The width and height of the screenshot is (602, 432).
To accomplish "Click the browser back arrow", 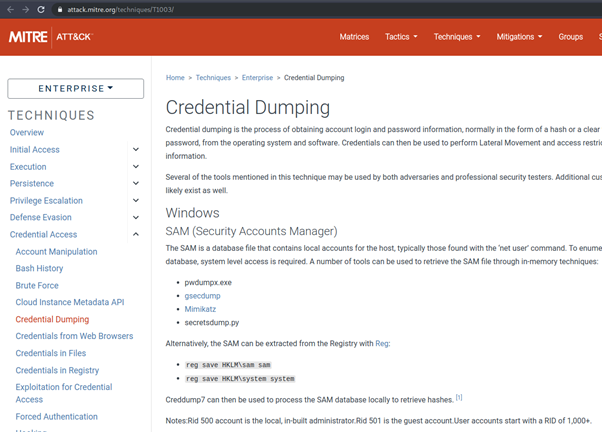I will point(9,9).
